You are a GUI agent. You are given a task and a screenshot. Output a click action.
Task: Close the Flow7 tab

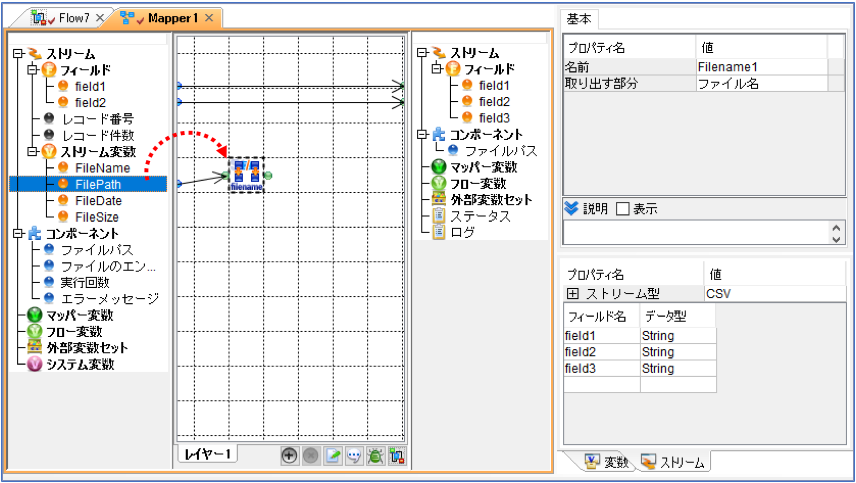tap(100, 18)
